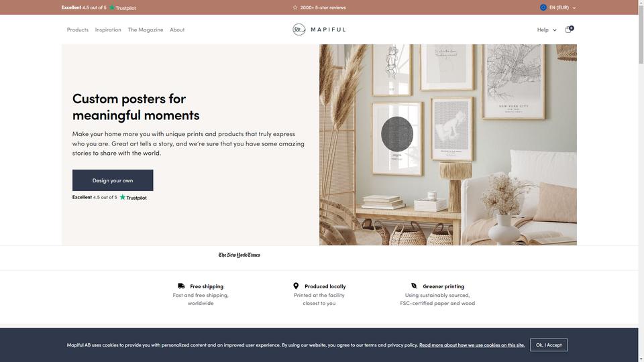Open the cookie policy Read more link
Screen dimensions: 644x362
coord(472,345)
